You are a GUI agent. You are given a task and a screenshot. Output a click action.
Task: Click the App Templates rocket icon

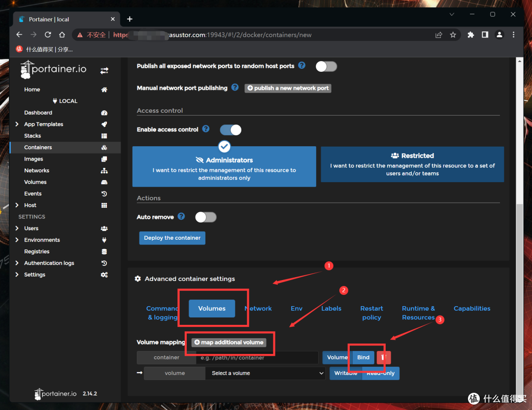104,125
